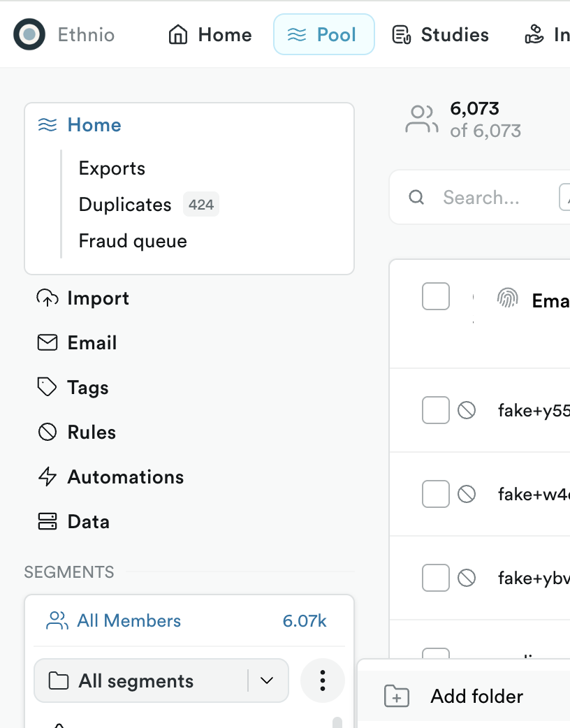Switch to the Studies tab

(x=441, y=35)
